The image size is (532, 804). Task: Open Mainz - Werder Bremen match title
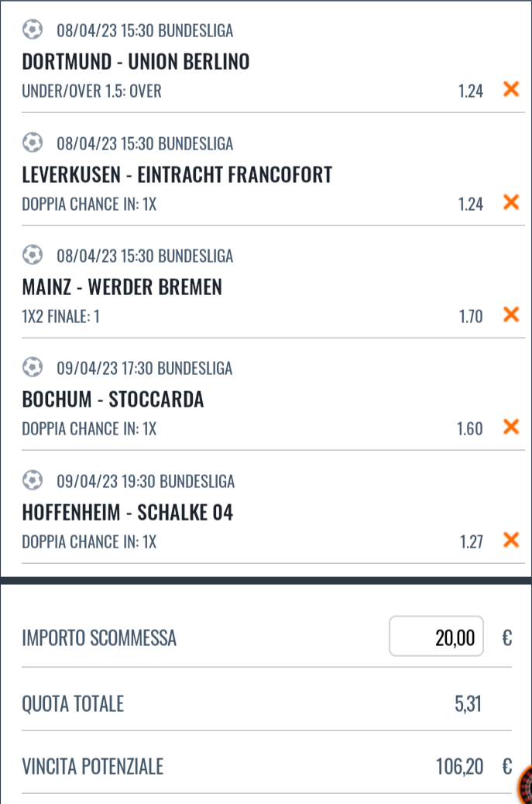point(122,287)
